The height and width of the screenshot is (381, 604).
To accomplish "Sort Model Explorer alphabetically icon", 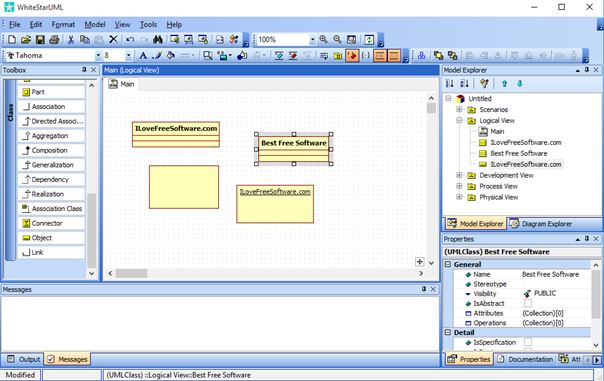I will pyautogui.click(x=465, y=84).
